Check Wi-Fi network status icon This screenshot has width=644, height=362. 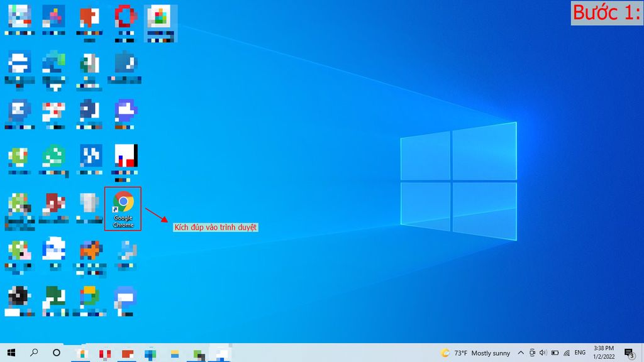tap(566, 353)
